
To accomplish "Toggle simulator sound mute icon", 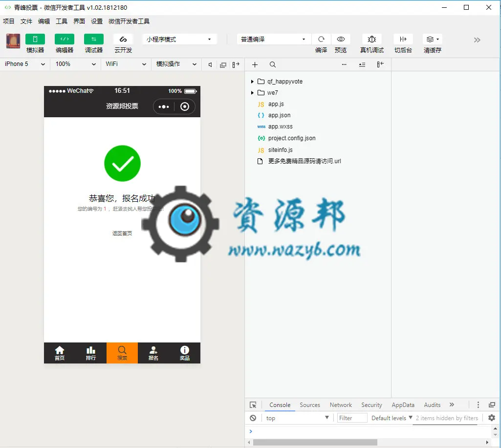I will point(210,65).
